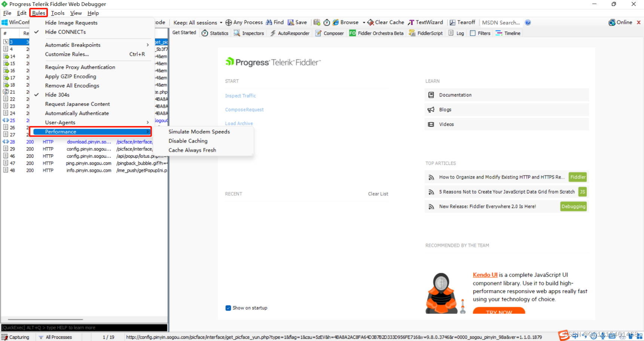This screenshot has height=341, width=644.
Task: Open the Edit menu
Action: tap(22, 13)
